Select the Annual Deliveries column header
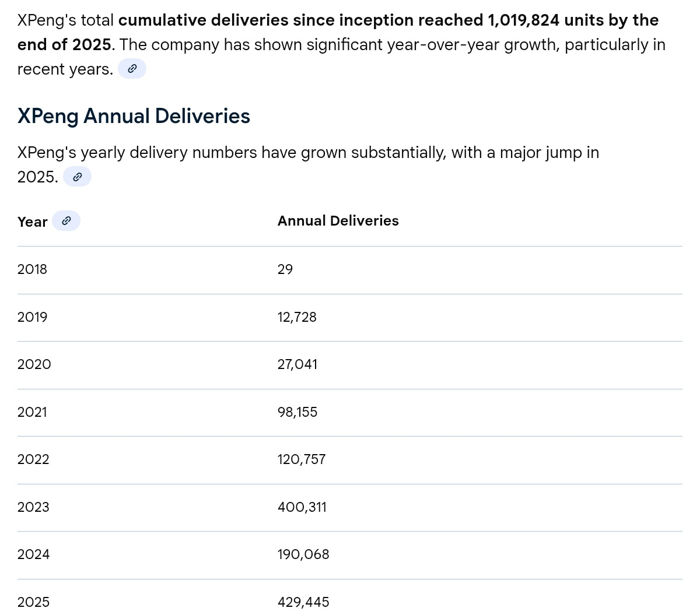Image resolution: width=700 pixels, height=615 pixels. pyautogui.click(x=338, y=221)
